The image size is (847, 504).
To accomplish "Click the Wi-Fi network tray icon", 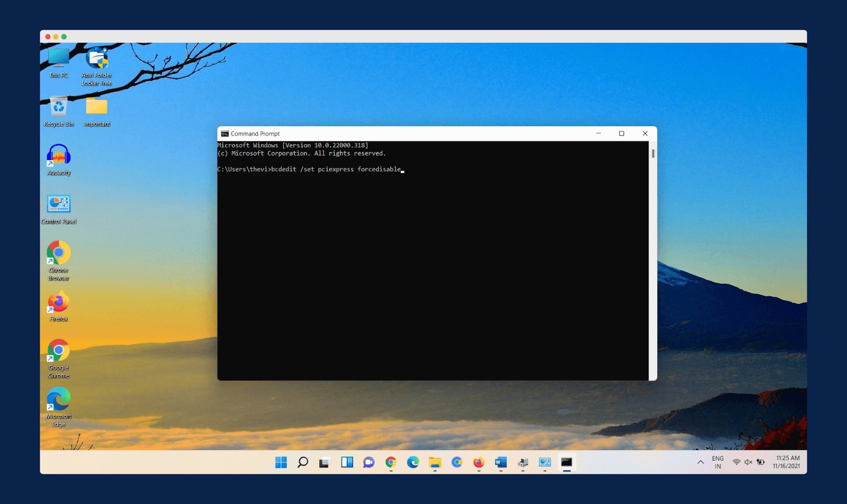I will (x=736, y=462).
